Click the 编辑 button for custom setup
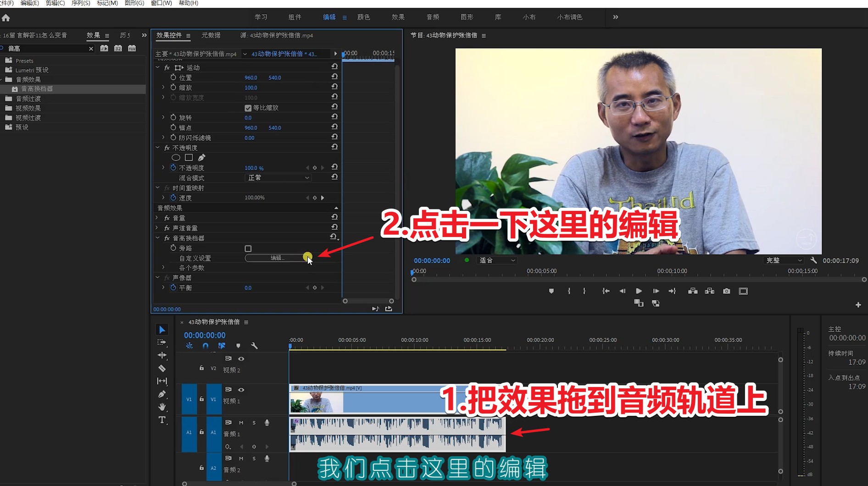This screenshot has width=868, height=486. point(277,258)
